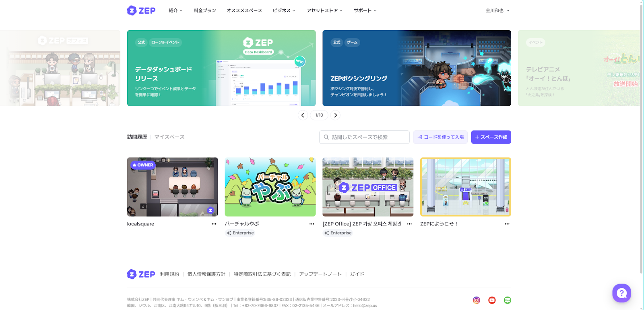The height and width of the screenshot is (310, 644).
Task: Open more options for localsquare
Action: tap(214, 224)
